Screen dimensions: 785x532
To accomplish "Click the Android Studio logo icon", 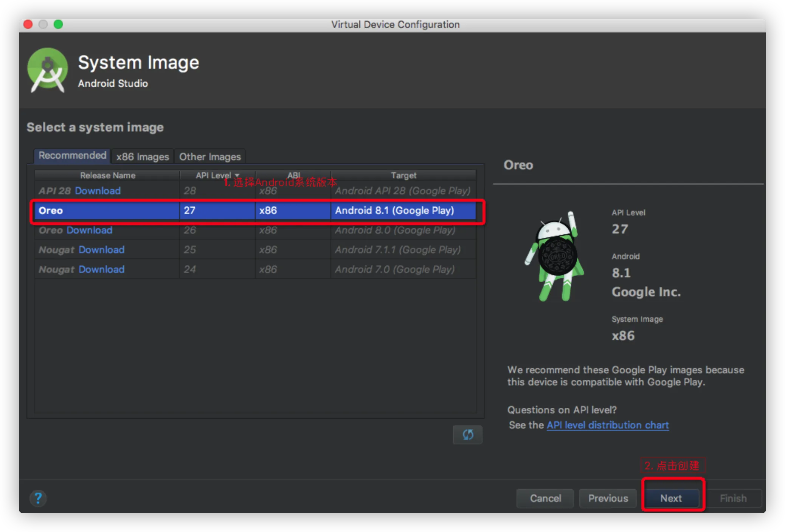I will 48,70.
